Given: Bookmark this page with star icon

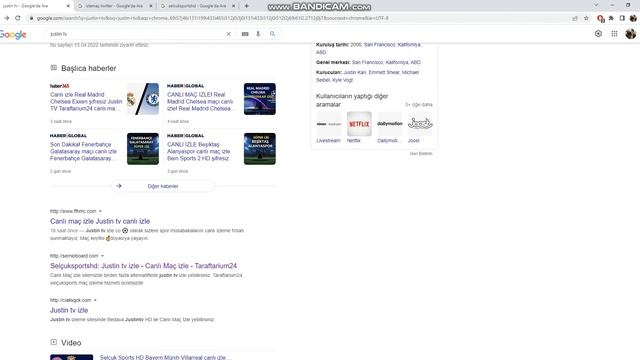Looking at the screenshot, I should [587, 18].
